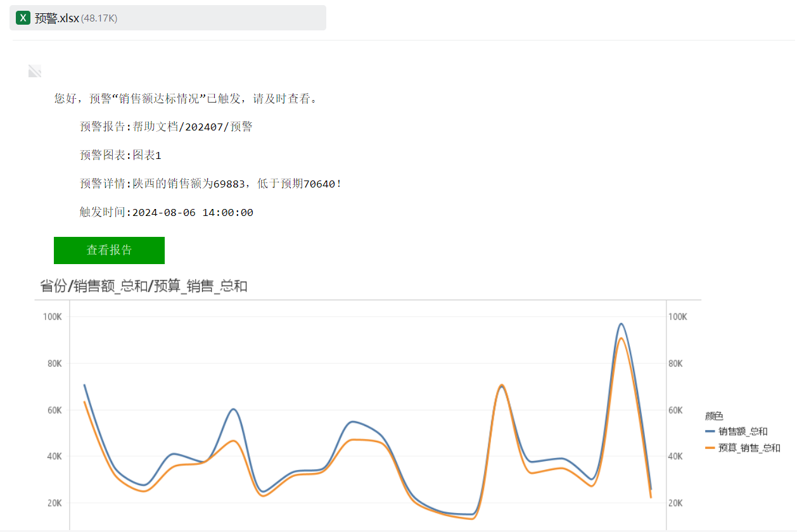Click the left axis 60K label
Screen dimensions: 797x532
tap(54, 410)
